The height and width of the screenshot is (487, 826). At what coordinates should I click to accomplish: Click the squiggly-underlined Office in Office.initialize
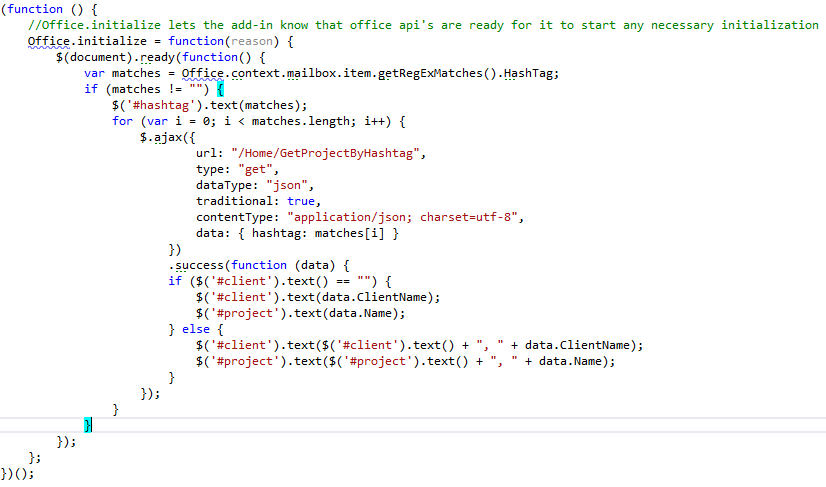pos(49,41)
